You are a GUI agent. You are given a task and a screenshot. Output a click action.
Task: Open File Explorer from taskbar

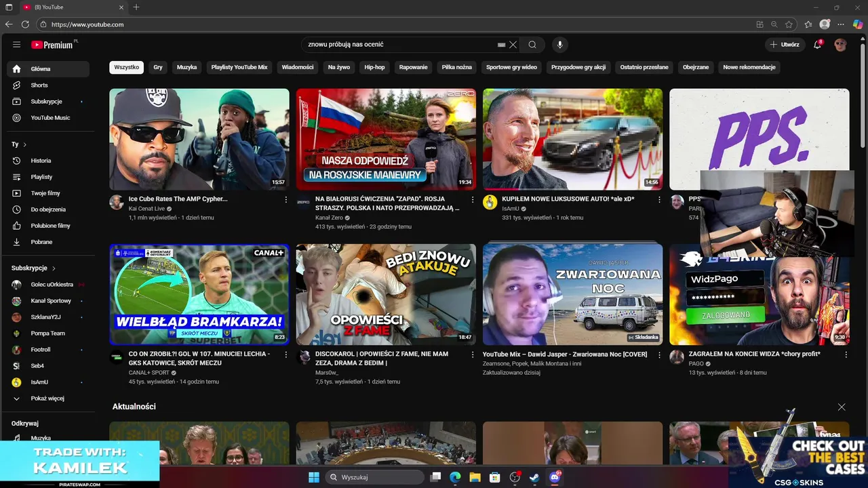[x=475, y=477]
